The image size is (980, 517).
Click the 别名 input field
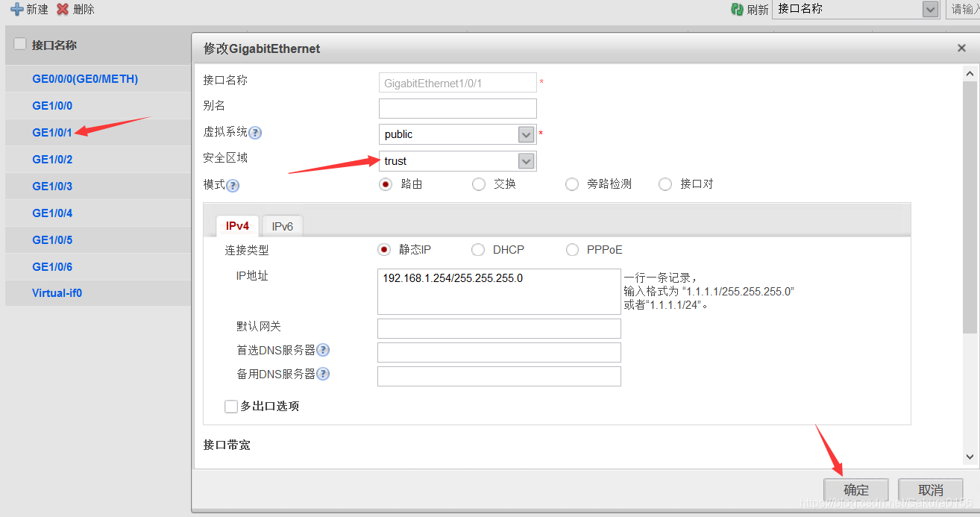coord(458,108)
